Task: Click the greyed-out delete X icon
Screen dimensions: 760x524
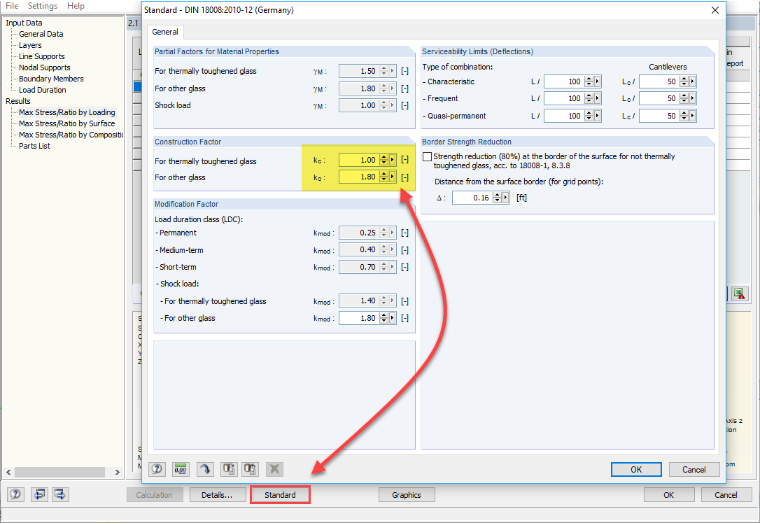Action: click(274, 469)
